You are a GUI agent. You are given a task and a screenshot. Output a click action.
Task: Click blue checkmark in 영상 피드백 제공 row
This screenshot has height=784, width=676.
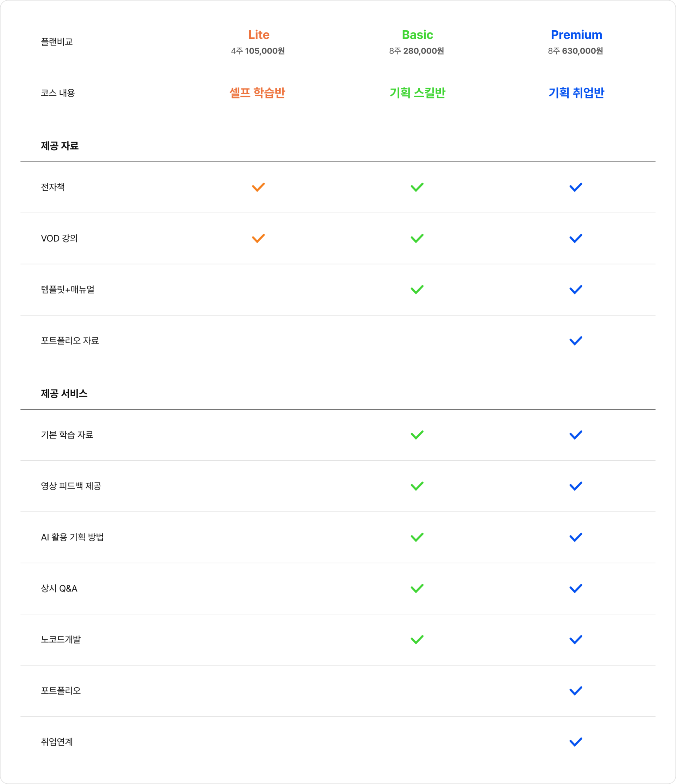(x=575, y=486)
